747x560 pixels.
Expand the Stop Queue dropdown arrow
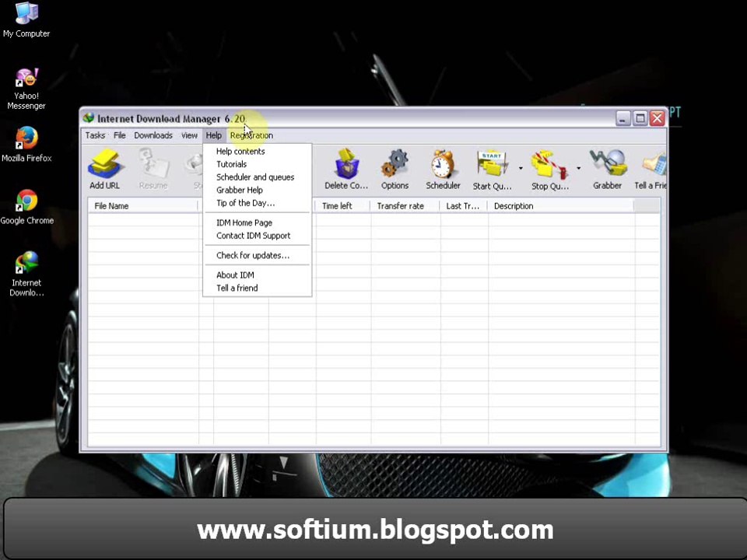pyautogui.click(x=579, y=168)
